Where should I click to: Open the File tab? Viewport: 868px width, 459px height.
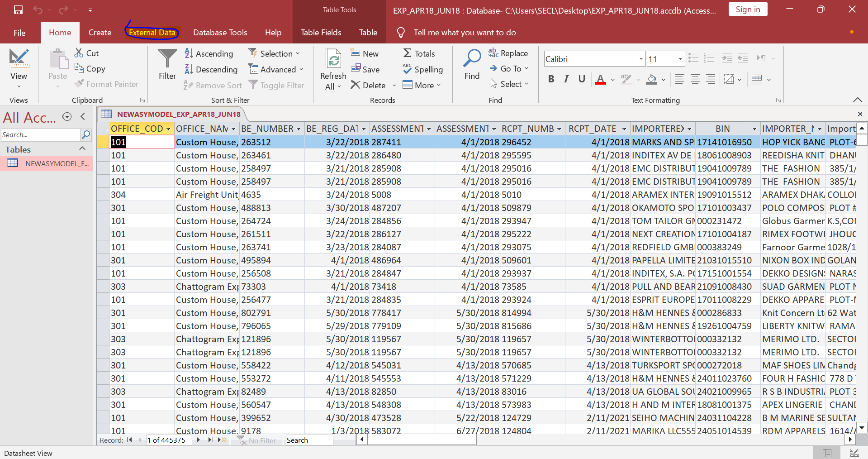tap(19, 33)
